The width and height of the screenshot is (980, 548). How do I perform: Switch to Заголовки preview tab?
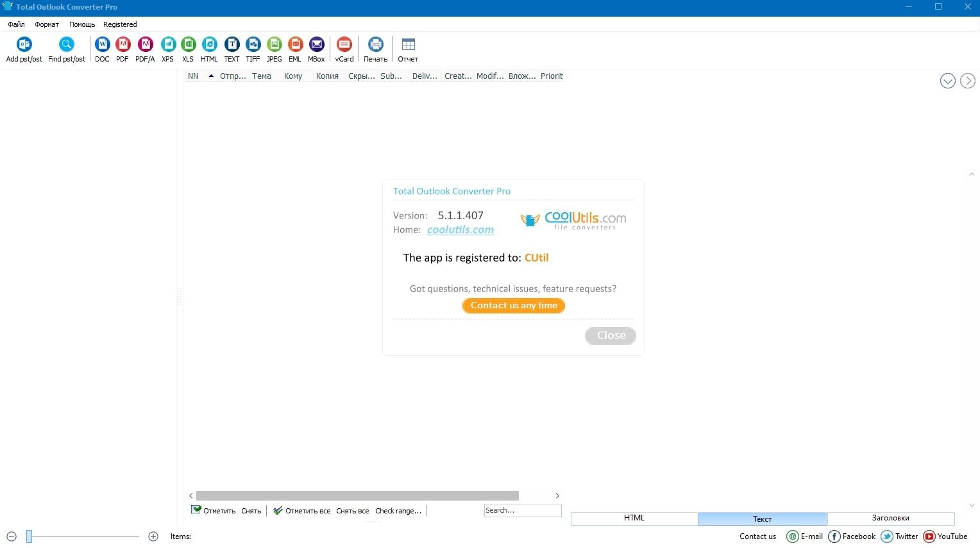point(891,518)
